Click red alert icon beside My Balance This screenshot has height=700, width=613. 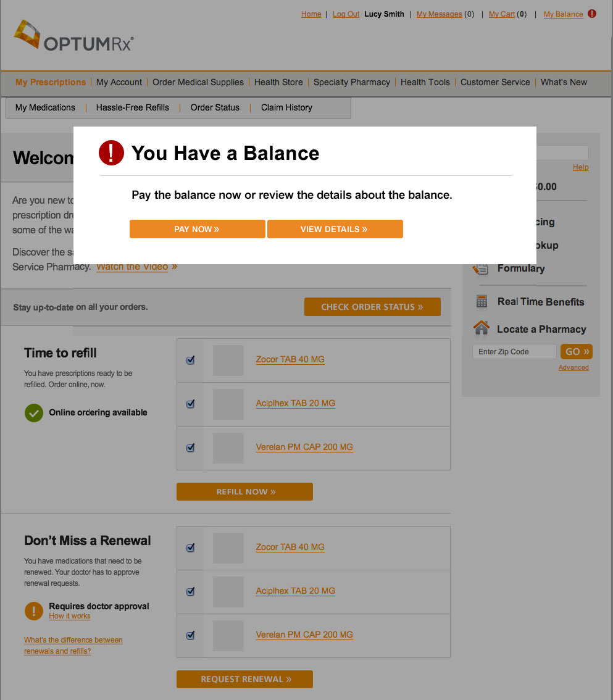[x=592, y=14]
